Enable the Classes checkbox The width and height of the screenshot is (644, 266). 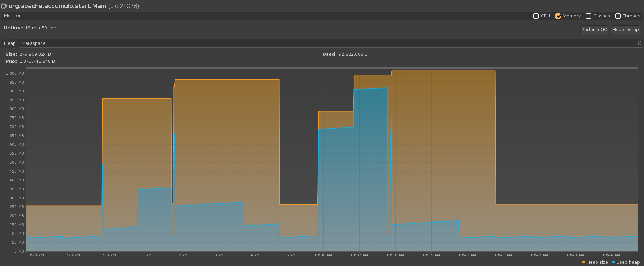pyautogui.click(x=588, y=16)
